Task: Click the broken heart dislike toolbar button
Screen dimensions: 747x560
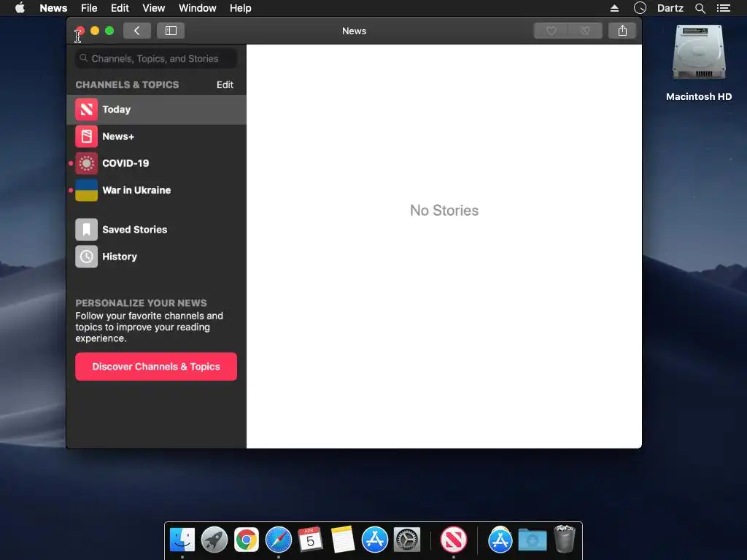Action: 585,31
